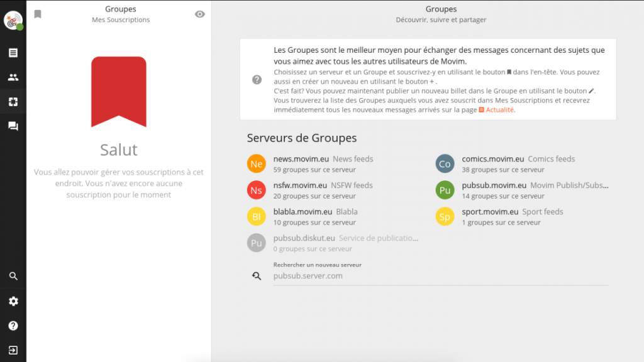Click the 'Serveurs de Groupes' heading
This screenshot has height=362, width=644.
pos(302,138)
